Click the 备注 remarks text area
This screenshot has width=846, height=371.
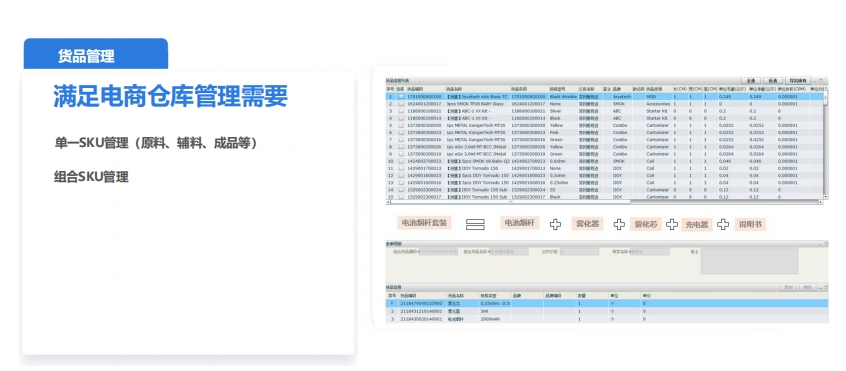coord(749,261)
